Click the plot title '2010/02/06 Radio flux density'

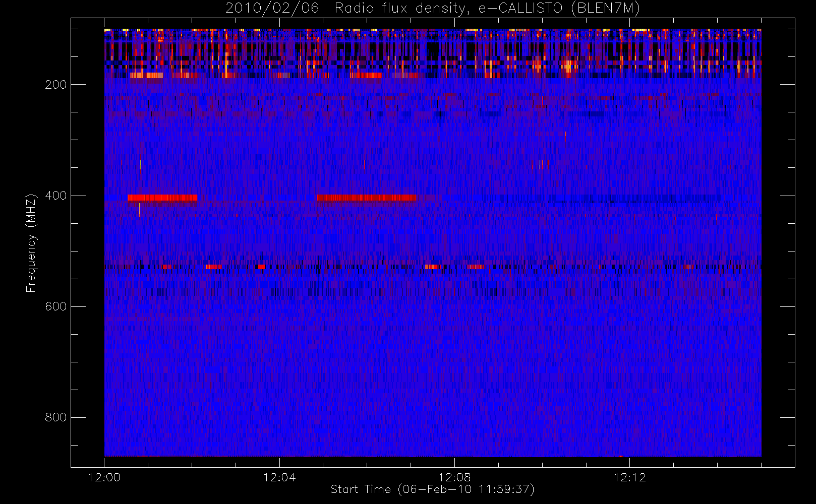433,8
